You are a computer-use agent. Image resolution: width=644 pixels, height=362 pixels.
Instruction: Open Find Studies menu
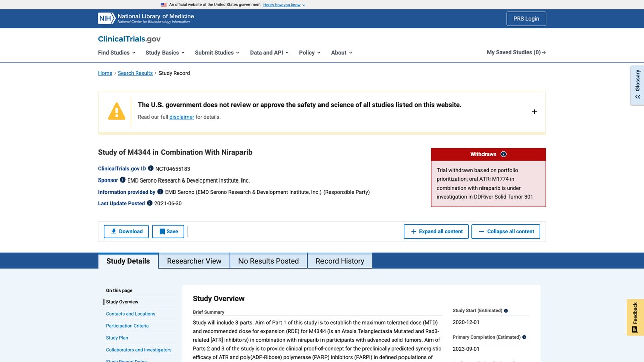coord(117,53)
